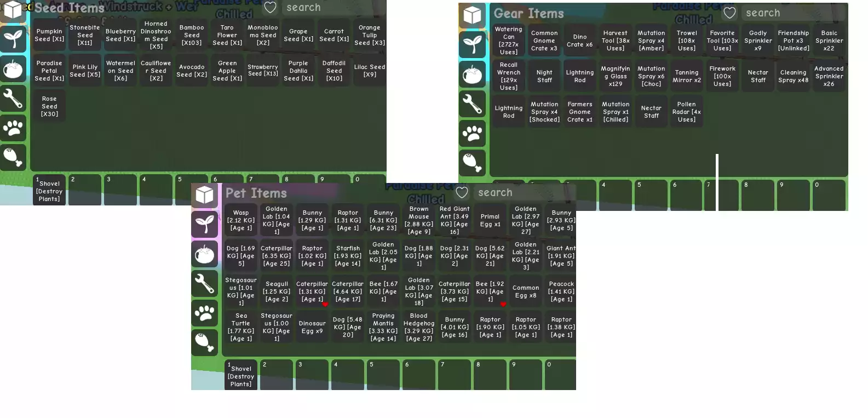
Task: Select the drumstick food icon in Pet Items sidebar
Action: coord(204,342)
